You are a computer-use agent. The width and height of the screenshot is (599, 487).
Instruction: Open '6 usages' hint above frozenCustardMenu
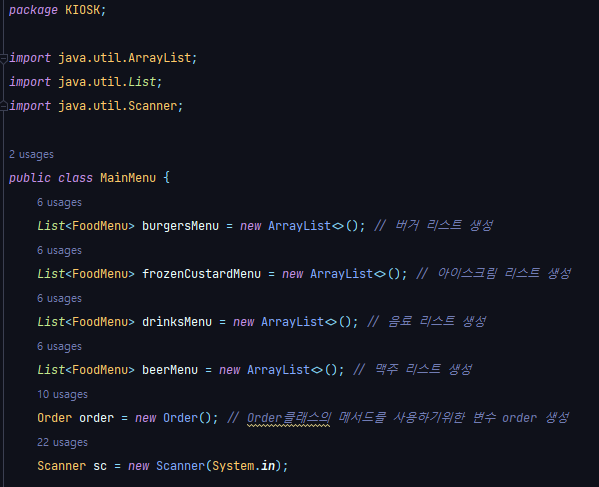[59, 251]
